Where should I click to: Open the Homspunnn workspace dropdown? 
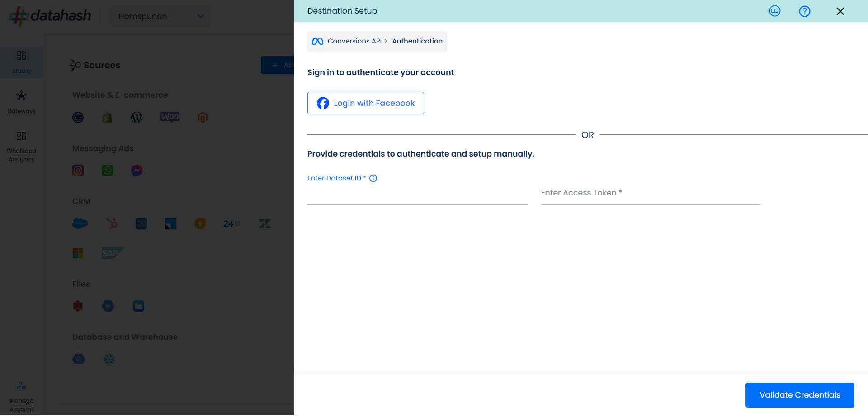point(160,16)
